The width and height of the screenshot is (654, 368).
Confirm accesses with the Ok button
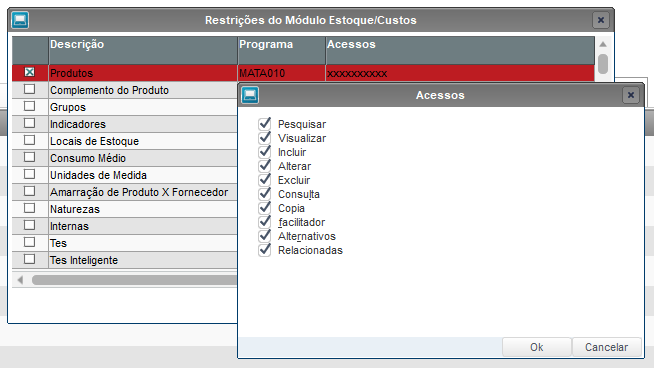click(x=536, y=347)
